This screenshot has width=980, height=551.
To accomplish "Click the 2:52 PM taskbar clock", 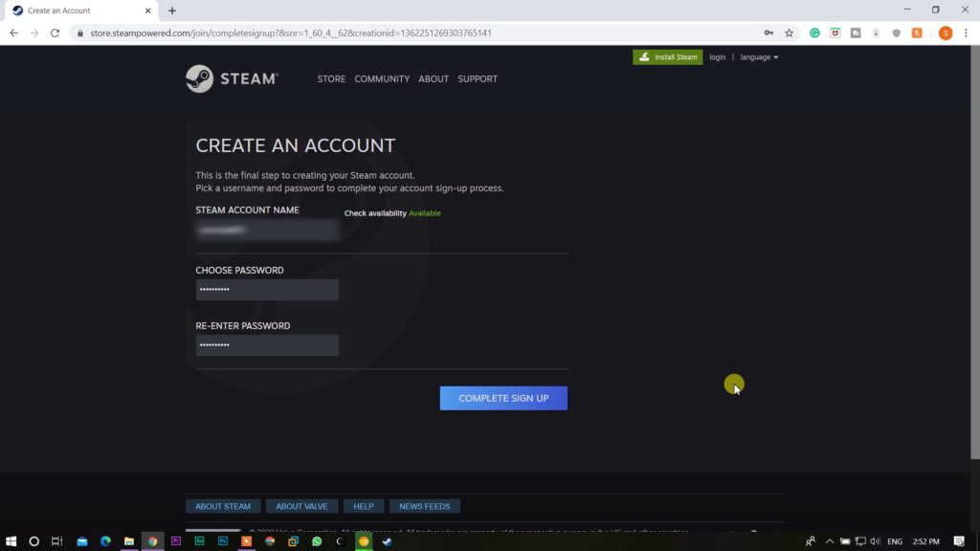I will click(926, 541).
